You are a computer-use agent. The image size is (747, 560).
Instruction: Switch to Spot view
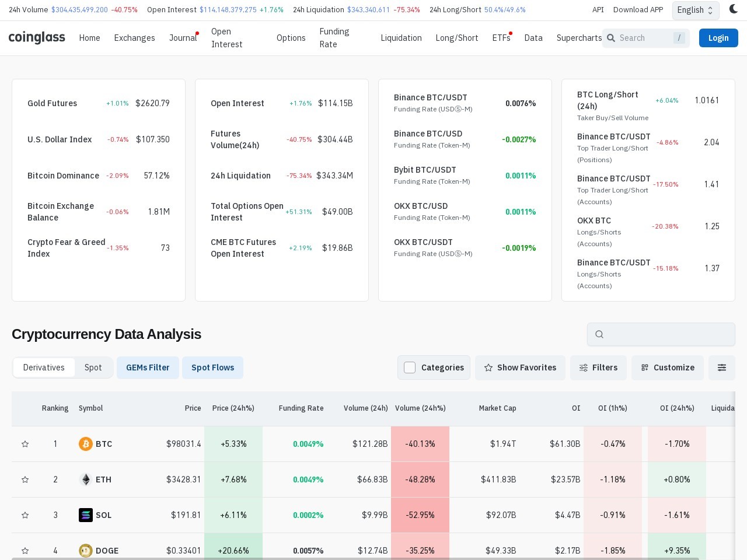click(93, 367)
